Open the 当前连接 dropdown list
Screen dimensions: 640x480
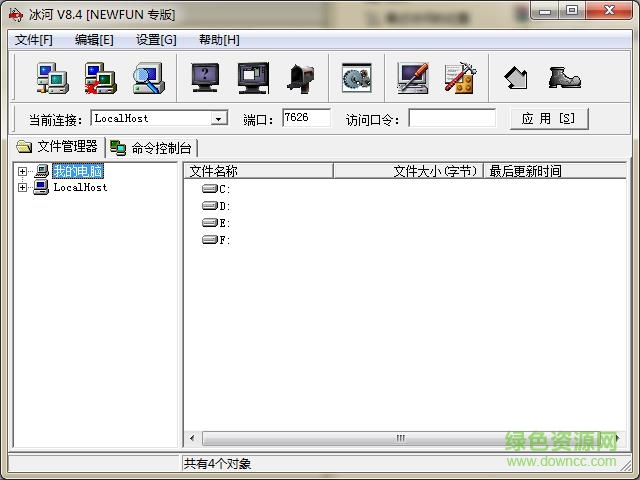(218, 119)
